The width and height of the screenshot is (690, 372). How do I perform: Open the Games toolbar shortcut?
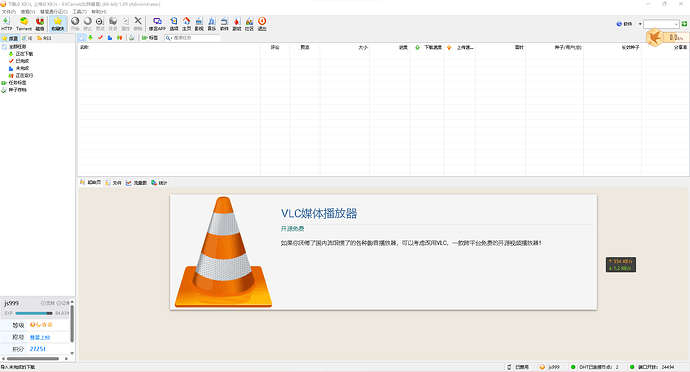pyautogui.click(x=237, y=24)
